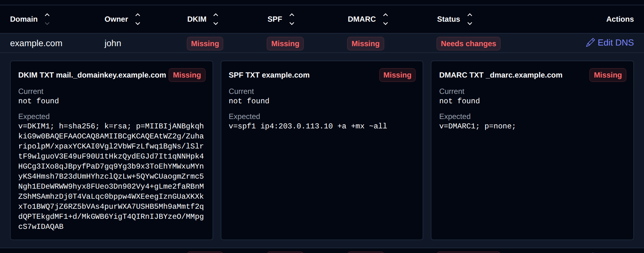The image size is (644, 253).
Task: Click expected DMARC value v=DMARC1; p=none;
Action: click(477, 126)
